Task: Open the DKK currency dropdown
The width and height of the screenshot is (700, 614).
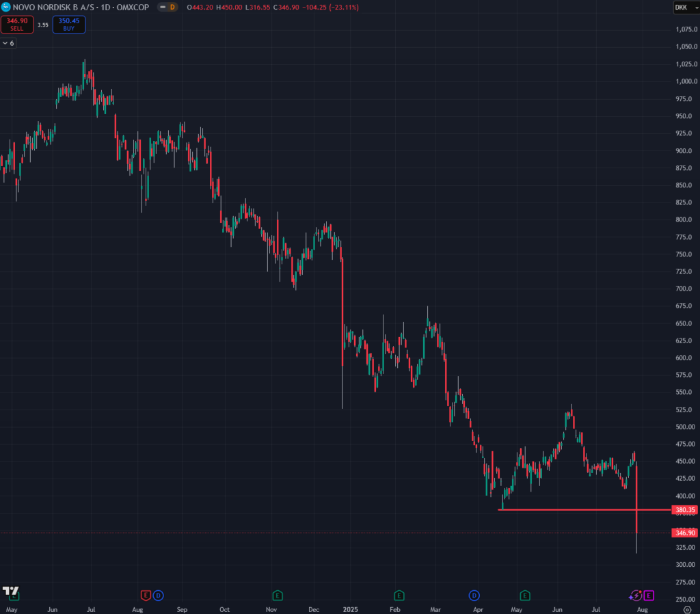Action: tap(686, 7)
